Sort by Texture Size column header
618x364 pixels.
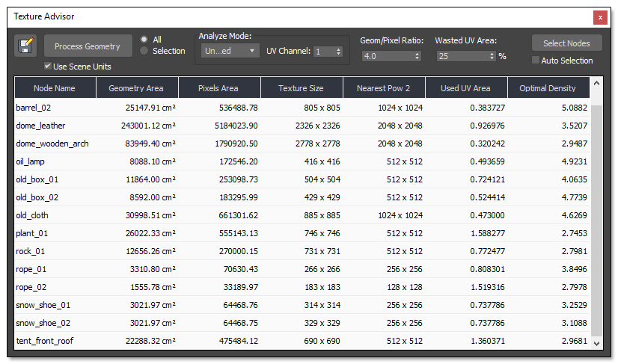coord(301,88)
